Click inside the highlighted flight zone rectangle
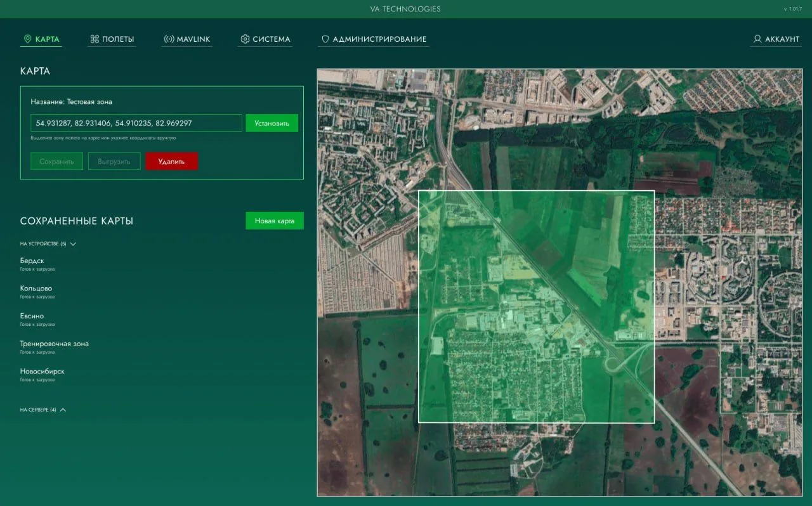This screenshot has height=506, width=812. coord(536,306)
